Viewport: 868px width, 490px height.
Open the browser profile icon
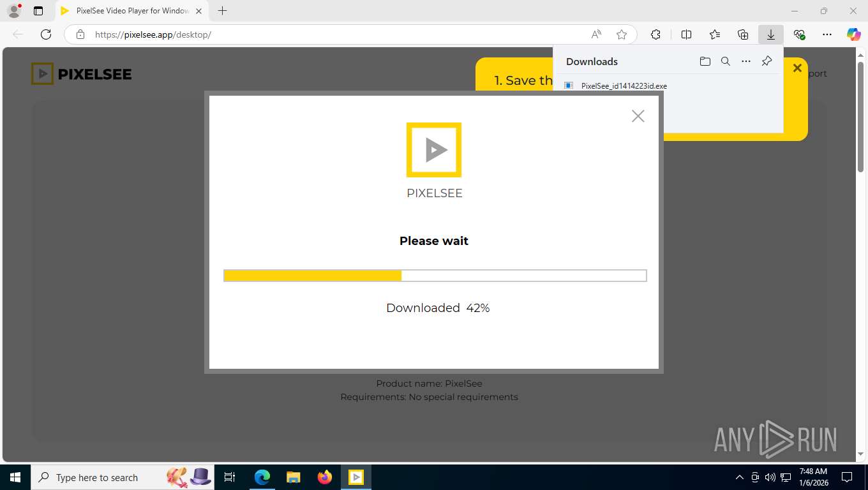[14, 11]
